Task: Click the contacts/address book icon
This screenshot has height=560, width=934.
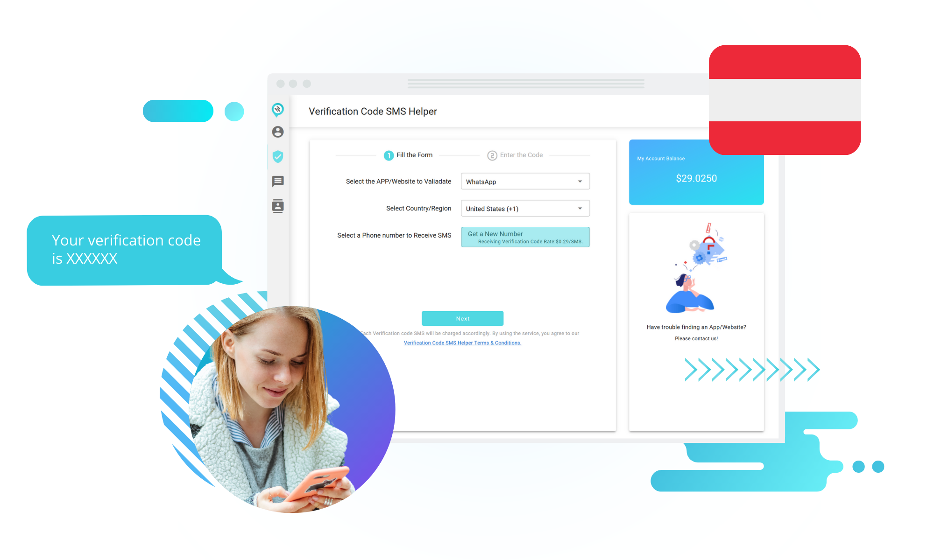Action: pos(277,205)
